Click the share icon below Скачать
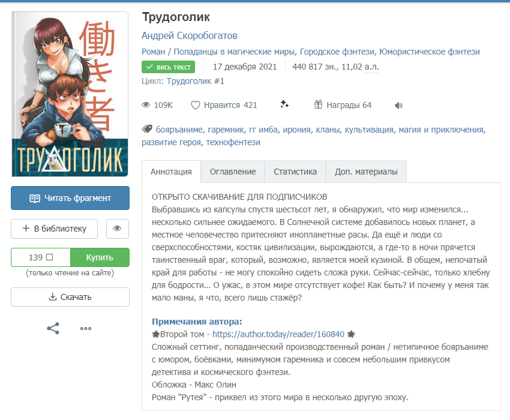The width and height of the screenshot is (510, 420). coord(53,328)
